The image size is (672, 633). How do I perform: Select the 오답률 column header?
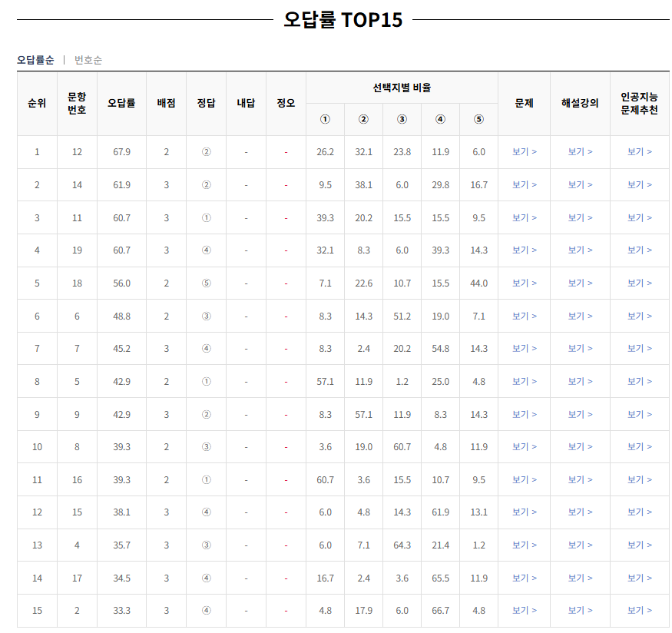coord(121,103)
